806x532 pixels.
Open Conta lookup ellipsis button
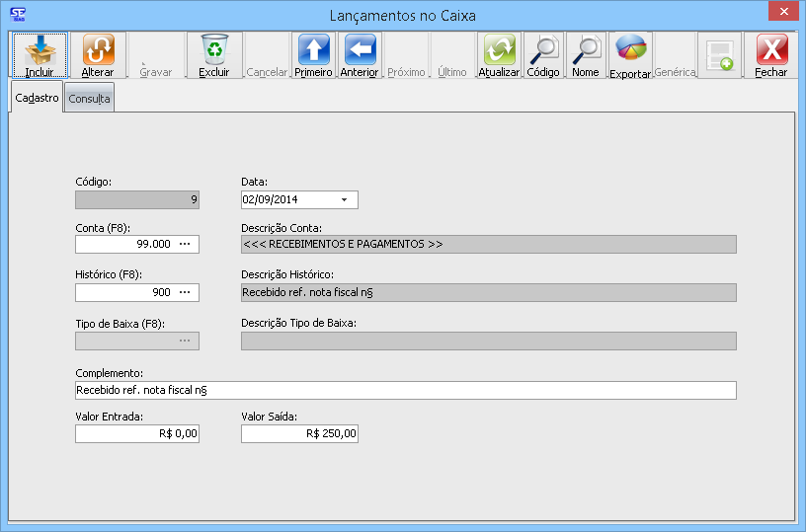pyautogui.click(x=185, y=244)
